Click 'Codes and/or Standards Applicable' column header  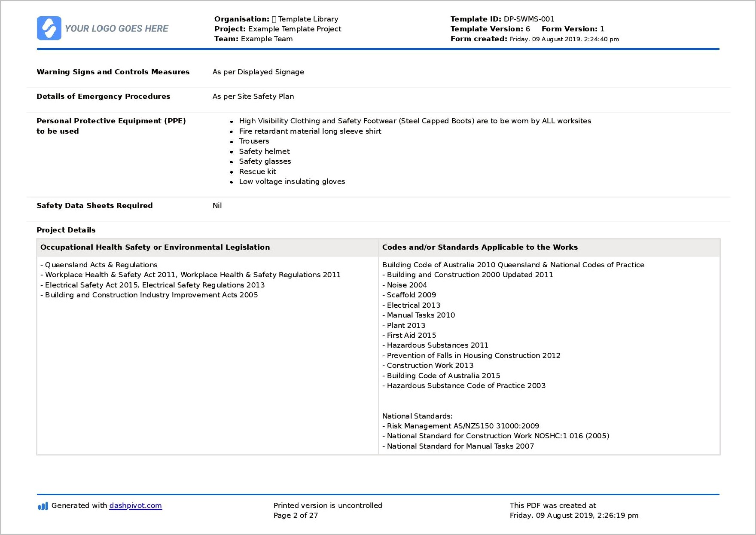480,247
